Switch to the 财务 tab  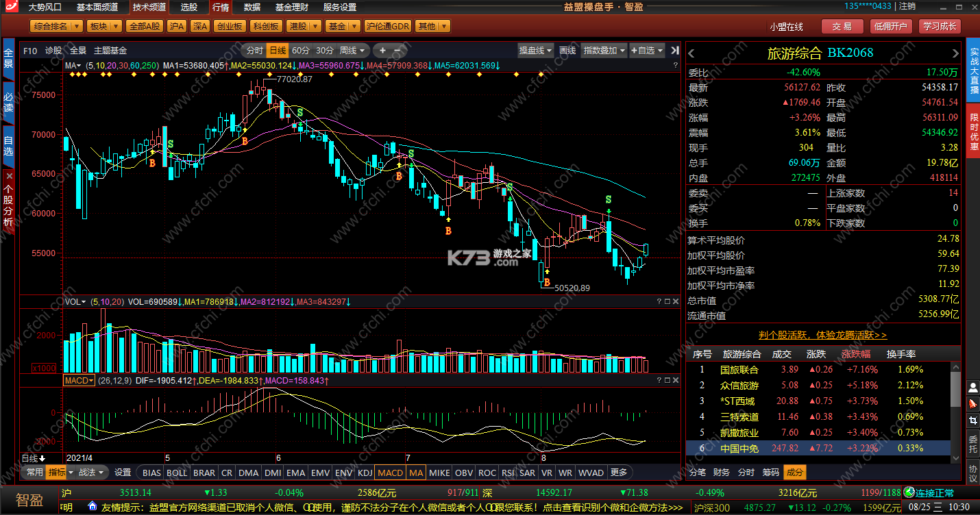coord(722,473)
